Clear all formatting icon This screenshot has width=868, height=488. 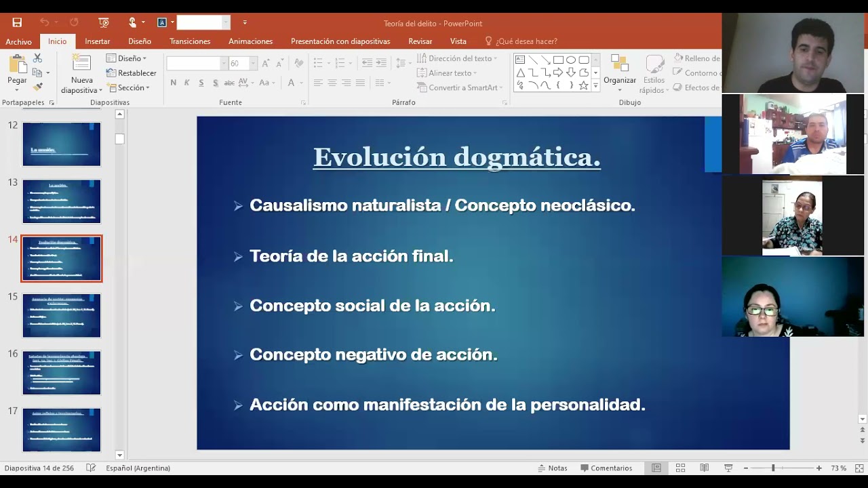tap(298, 63)
